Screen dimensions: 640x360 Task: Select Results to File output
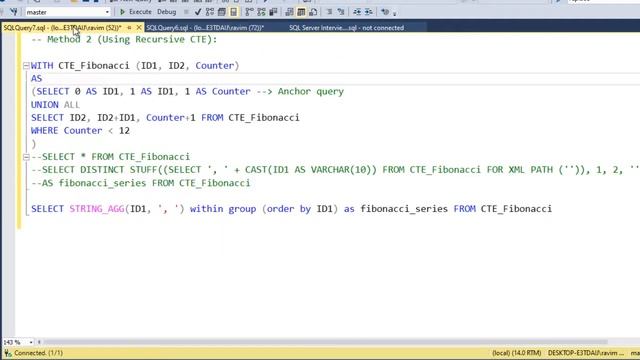[x=313, y=12]
